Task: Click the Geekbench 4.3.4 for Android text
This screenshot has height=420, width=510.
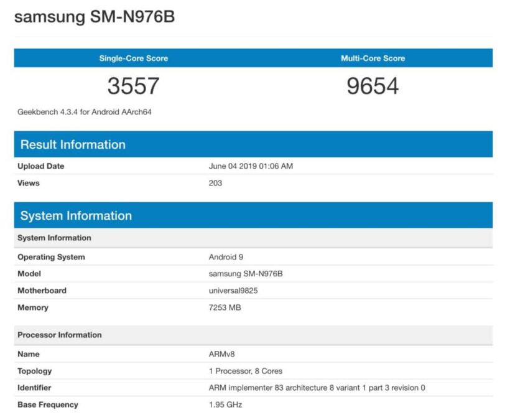Action: coord(85,112)
